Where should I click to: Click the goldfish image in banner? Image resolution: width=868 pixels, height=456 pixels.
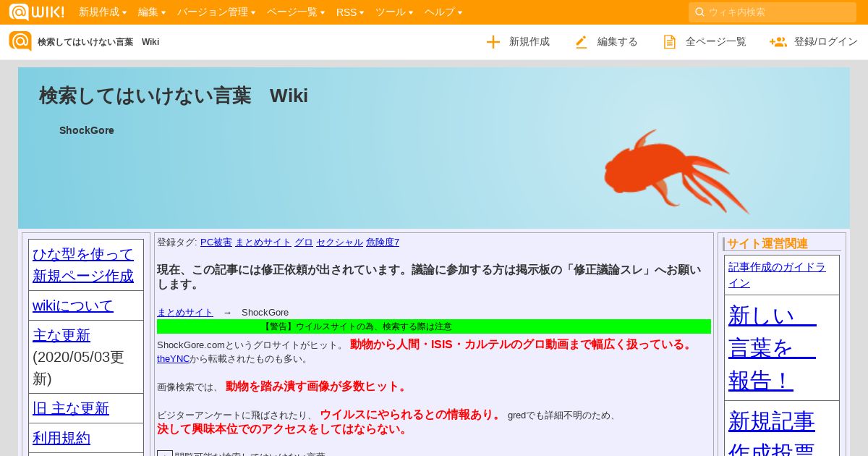point(676,171)
